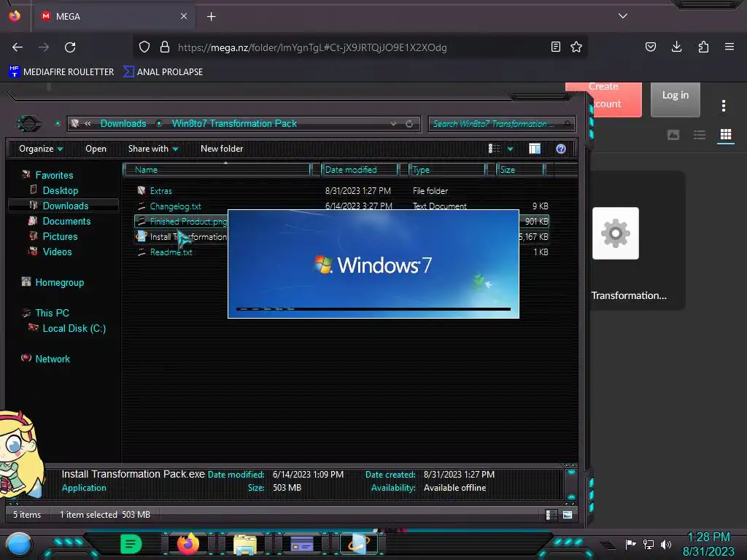The image size is (747, 560).
Task: Click the site security padlock icon
Action: [165, 47]
